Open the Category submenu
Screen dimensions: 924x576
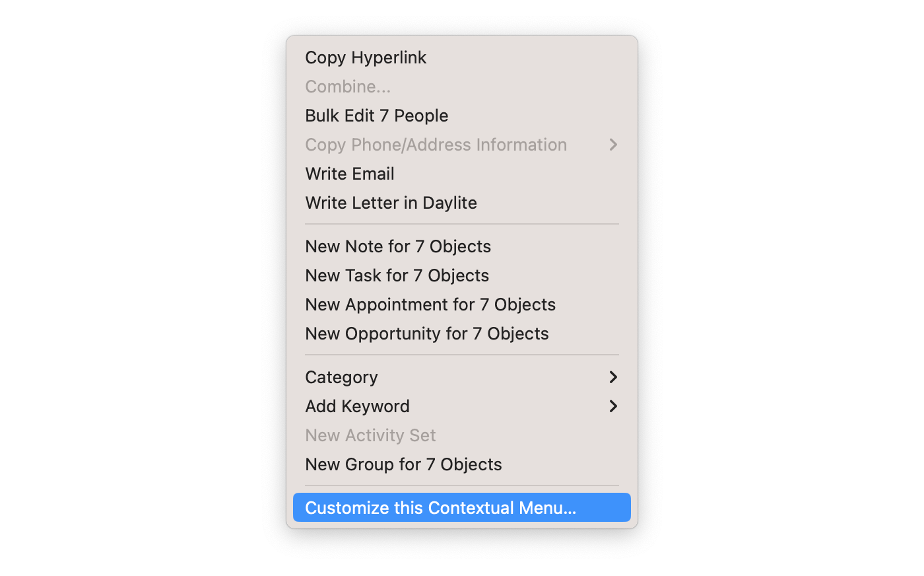pos(341,377)
